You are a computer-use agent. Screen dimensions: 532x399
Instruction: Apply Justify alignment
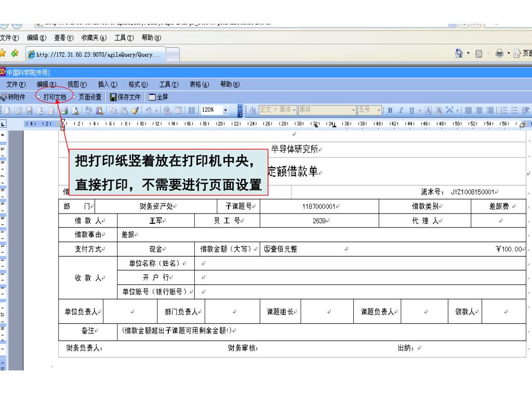click(x=468, y=110)
